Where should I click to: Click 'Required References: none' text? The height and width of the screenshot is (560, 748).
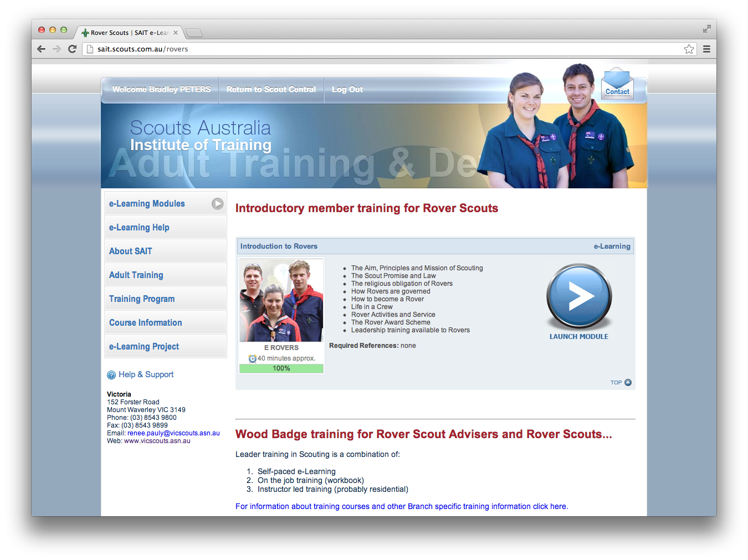pos(372,346)
